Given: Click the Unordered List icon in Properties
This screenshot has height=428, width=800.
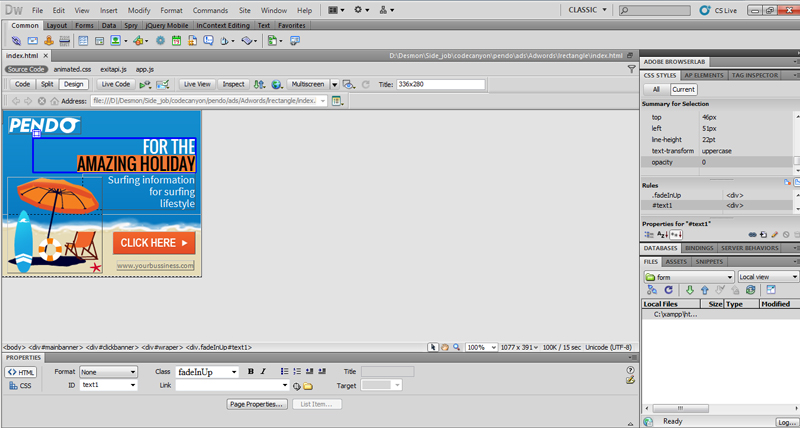Looking at the screenshot, I should [284, 372].
